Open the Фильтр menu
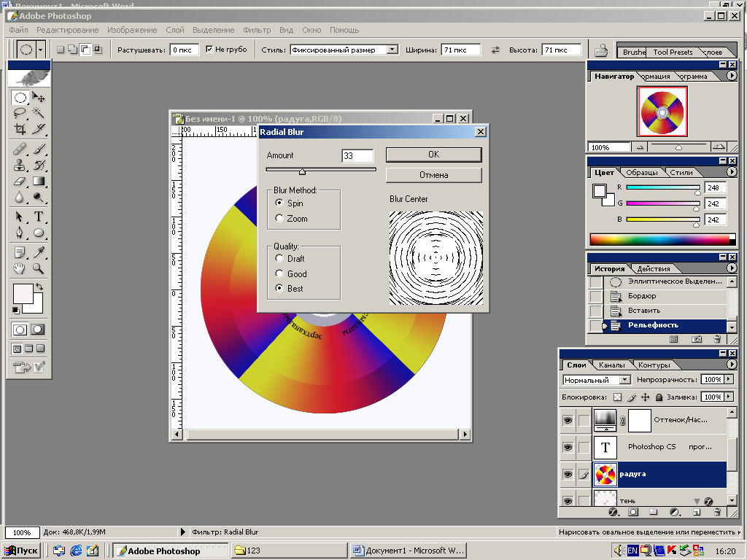This screenshot has width=747, height=560. coord(257,30)
